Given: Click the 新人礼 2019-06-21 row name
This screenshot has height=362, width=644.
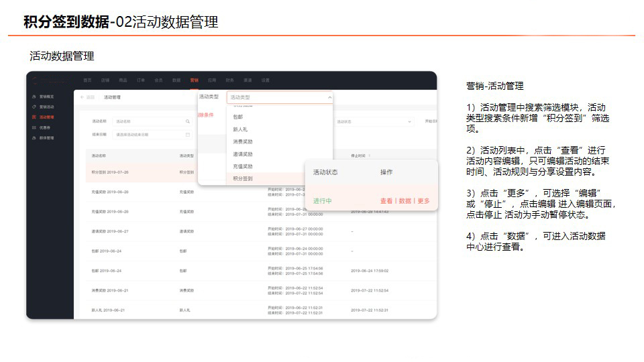Looking at the screenshot, I should (108, 310).
